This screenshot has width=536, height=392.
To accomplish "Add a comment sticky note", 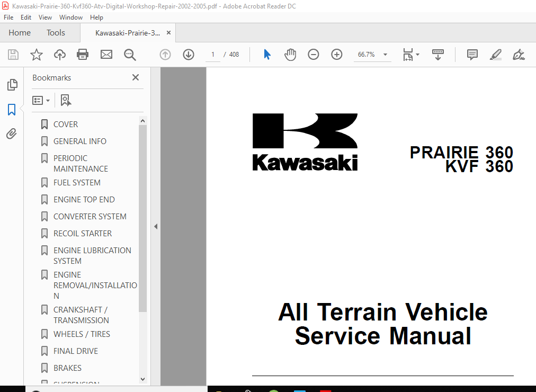I will coord(472,55).
